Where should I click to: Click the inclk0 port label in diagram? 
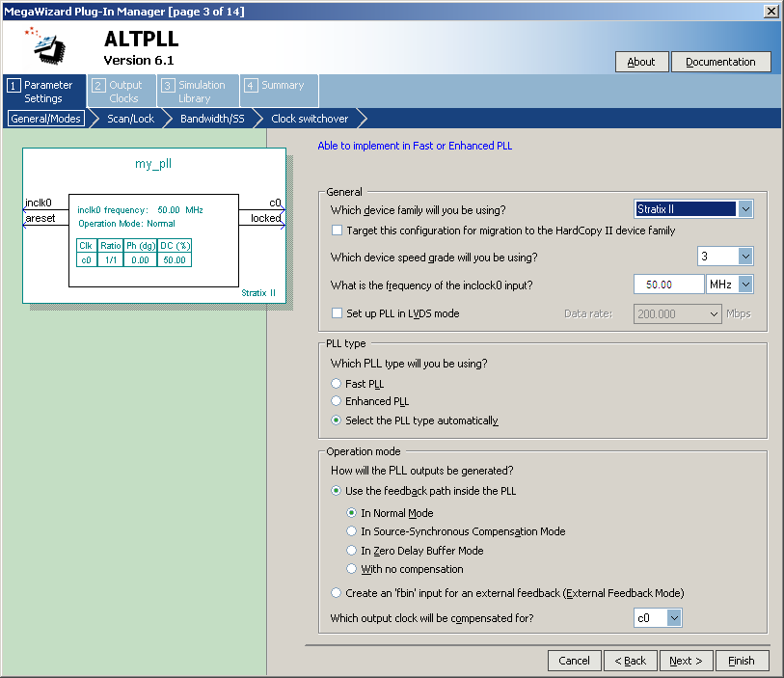tap(38, 203)
